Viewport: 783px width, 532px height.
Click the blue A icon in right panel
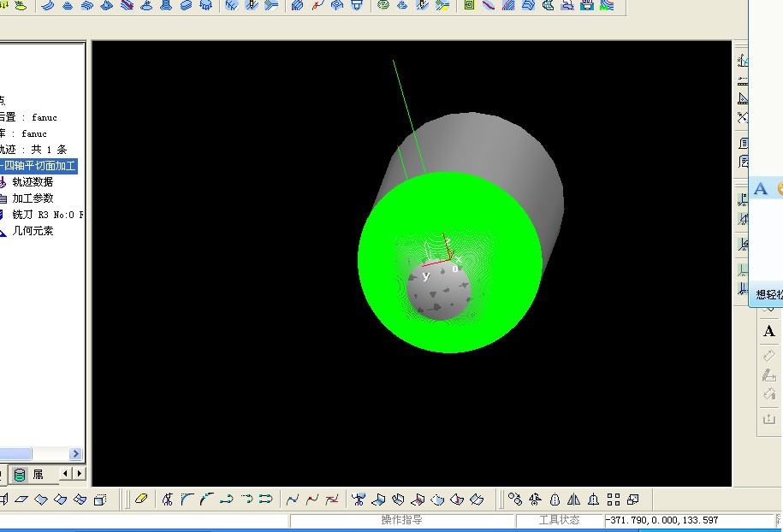761,189
